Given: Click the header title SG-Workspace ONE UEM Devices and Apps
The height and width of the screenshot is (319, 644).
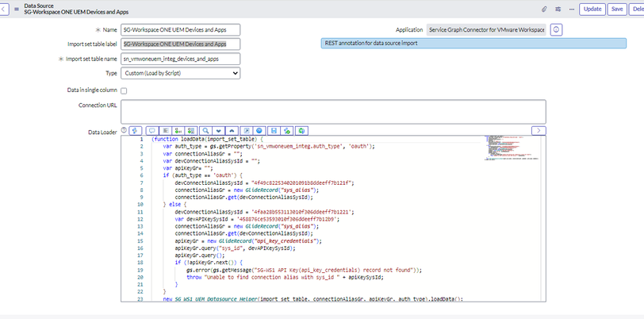Looking at the screenshot, I should (76, 13).
